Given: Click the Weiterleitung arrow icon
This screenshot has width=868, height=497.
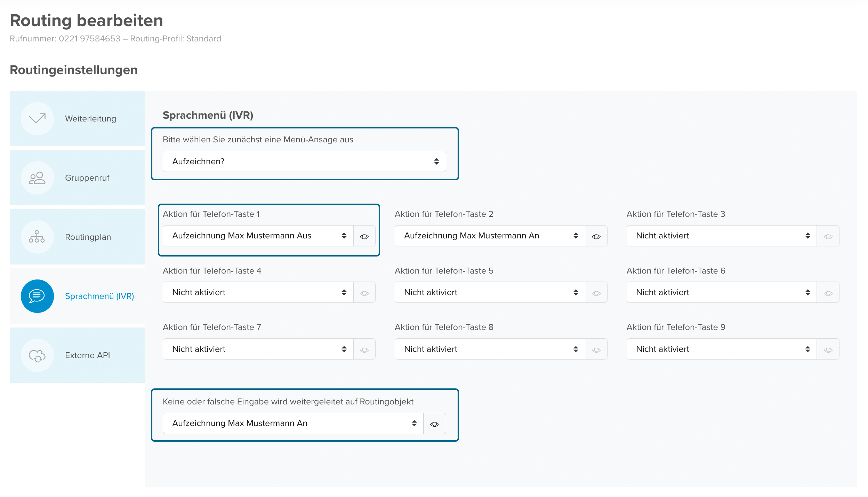Looking at the screenshot, I should (37, 119).
